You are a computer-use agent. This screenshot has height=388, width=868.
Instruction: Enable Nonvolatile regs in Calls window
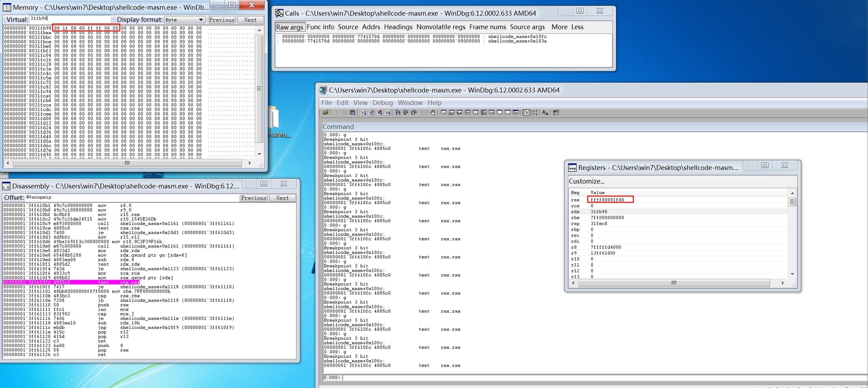[x=441, y=27]
